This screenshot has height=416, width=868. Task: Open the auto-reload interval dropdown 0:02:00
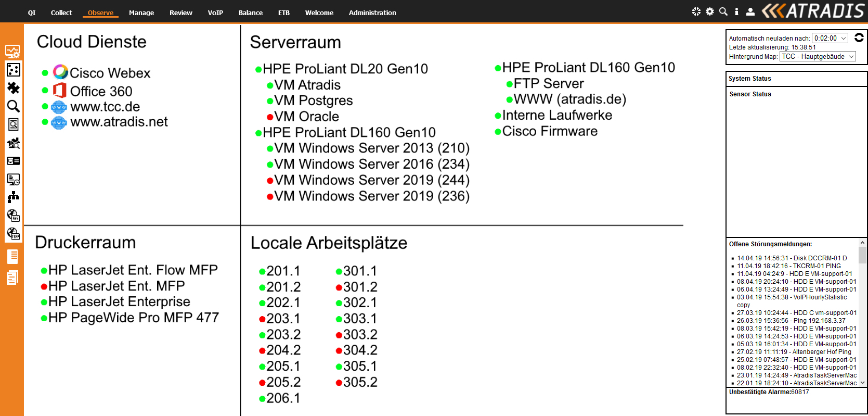(830, 38)
